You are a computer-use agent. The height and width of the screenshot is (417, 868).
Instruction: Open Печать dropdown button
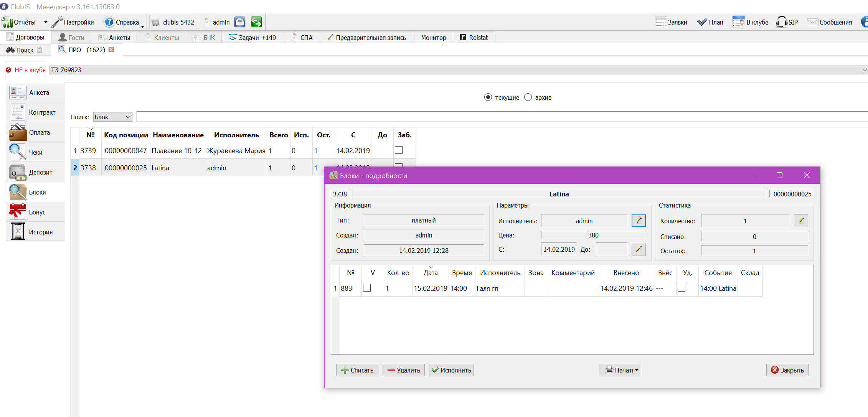coord(620,370)
